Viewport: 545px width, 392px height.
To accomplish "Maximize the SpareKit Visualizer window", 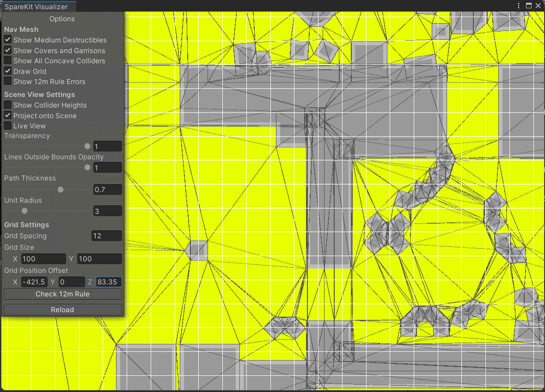I will 529,6.
